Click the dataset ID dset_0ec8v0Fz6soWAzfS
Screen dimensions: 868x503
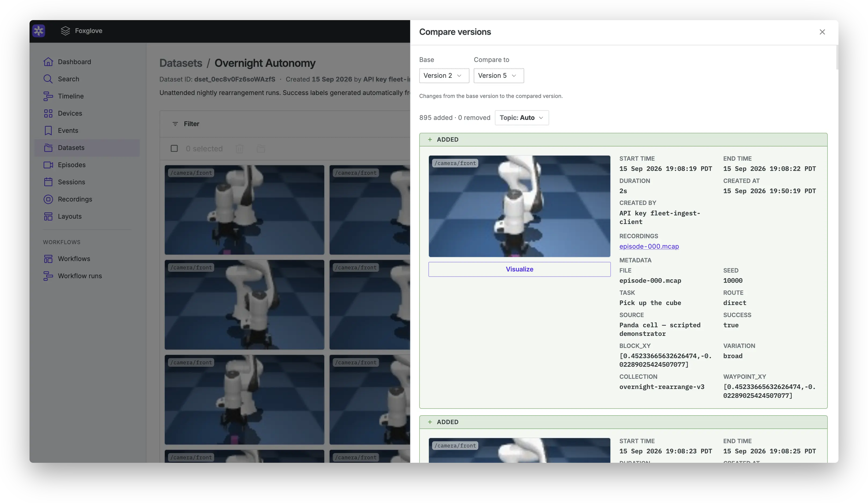[x=235, y=79]
